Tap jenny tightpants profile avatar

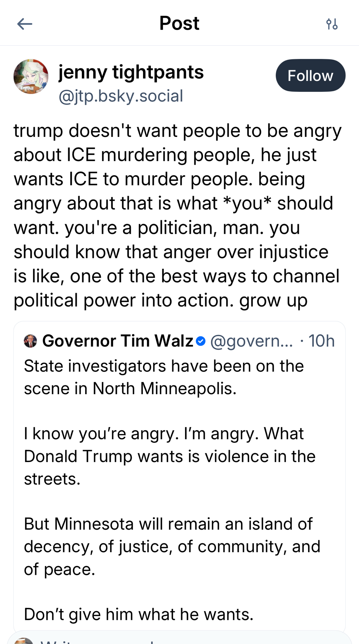click(x=31, y=77)
